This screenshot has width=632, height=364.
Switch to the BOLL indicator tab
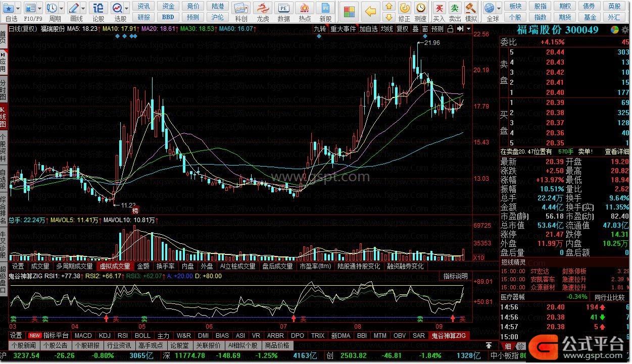click(x=142, y=335)
